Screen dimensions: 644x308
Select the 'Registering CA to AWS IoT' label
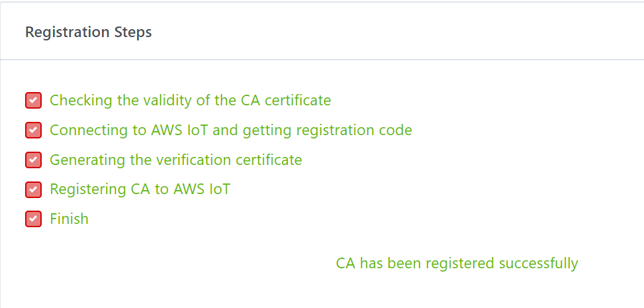(x=140, y=189)
